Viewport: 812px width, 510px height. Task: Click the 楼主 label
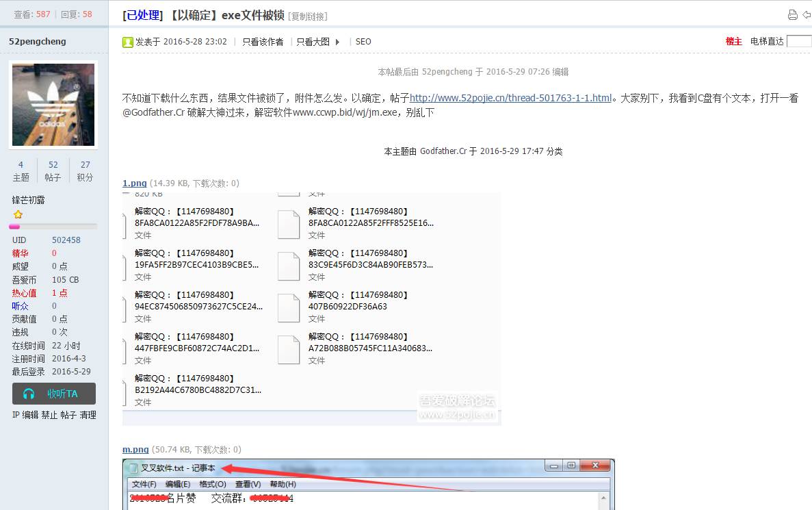pyautogui.click(x=734, y=42)
